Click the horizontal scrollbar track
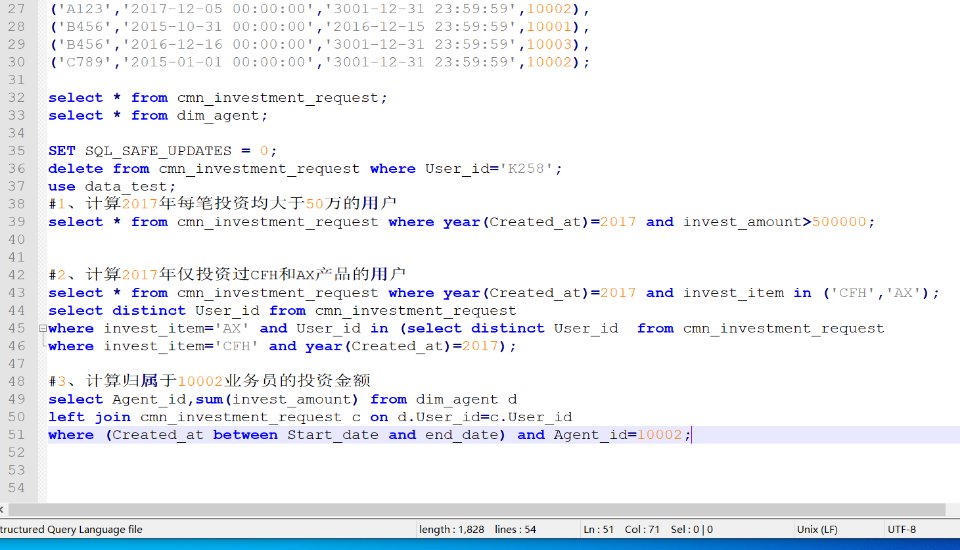The image size is (960, 550). (478, 510)
